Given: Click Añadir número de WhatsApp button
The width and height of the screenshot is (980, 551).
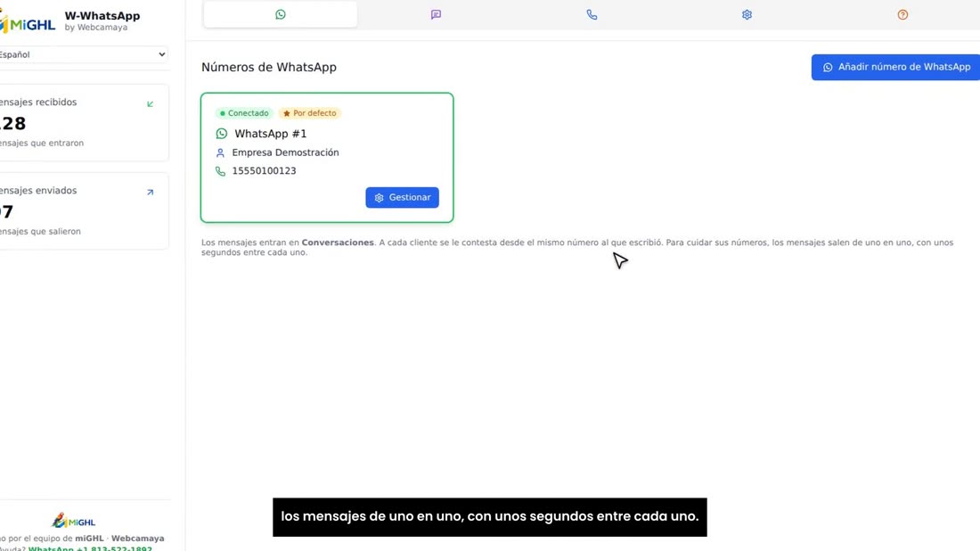Looking at the screenshot, I should 895,67.
